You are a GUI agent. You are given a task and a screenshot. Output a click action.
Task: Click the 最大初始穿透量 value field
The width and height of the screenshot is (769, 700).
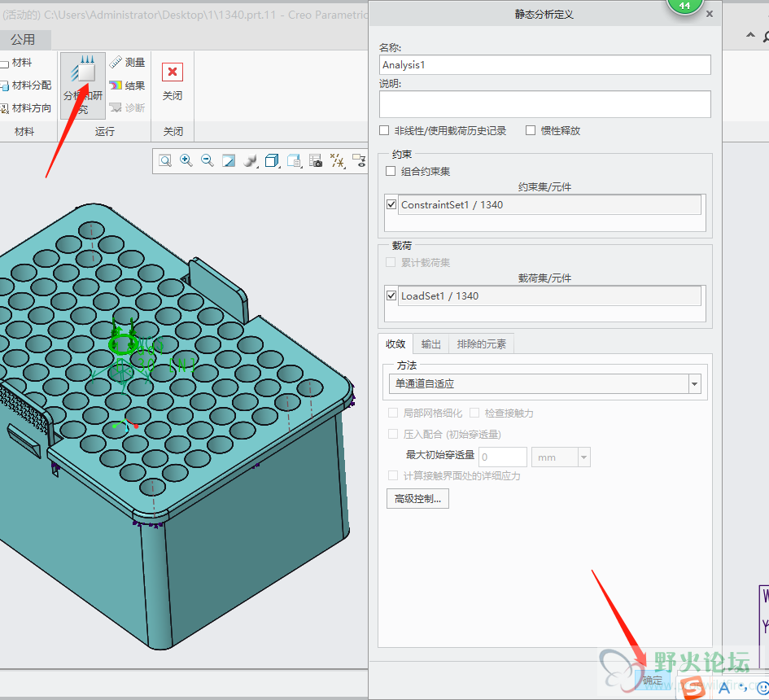[503, 457]
